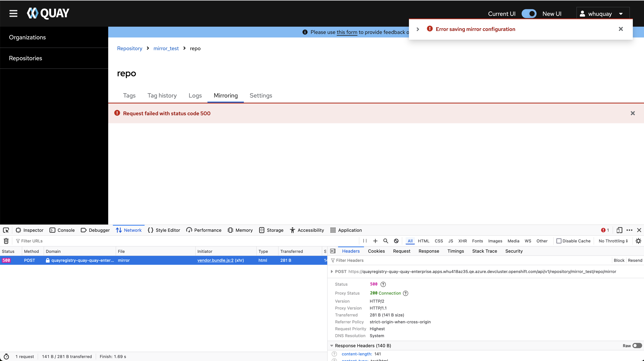Expand the error saving mirror configuration alert
This screenshot has width=644, height=361.
418,29
